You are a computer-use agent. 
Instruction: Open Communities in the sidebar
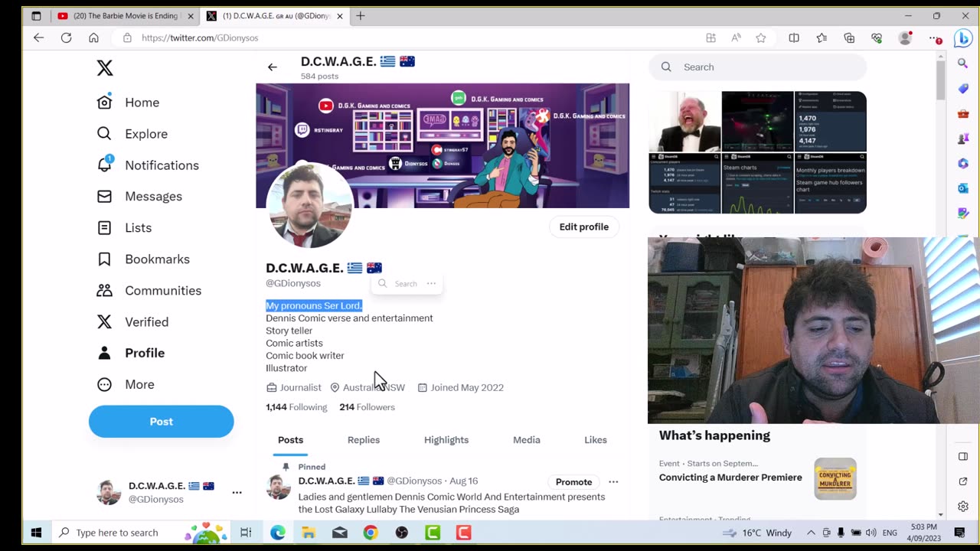(x=149, y=291)
